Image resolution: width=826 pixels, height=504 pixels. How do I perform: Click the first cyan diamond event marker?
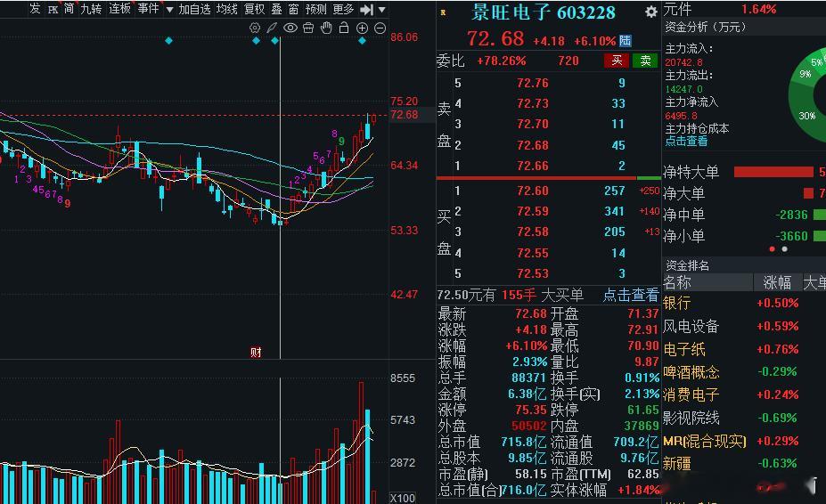168,41
